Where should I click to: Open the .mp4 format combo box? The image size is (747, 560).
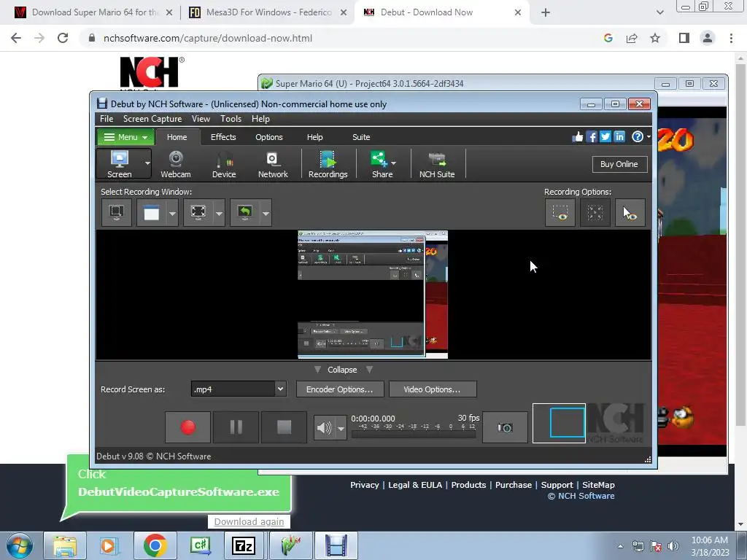[239, 389]
